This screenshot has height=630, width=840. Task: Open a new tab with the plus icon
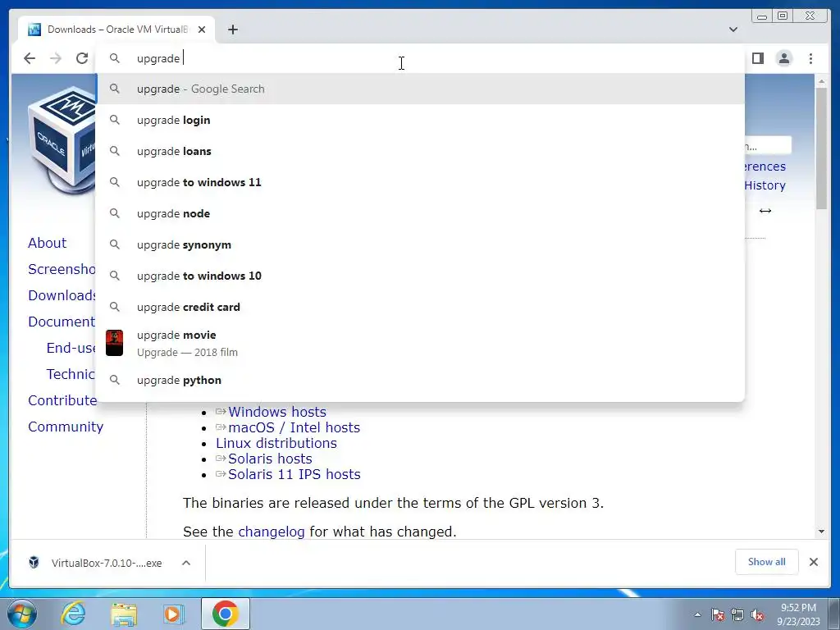pos(232,30)
